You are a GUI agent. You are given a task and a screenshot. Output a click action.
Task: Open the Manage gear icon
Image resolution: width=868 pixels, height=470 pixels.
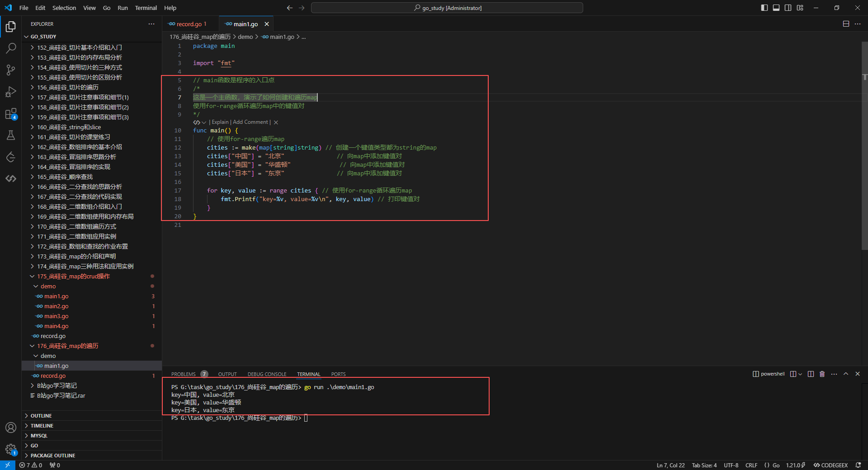click(11, 449)
